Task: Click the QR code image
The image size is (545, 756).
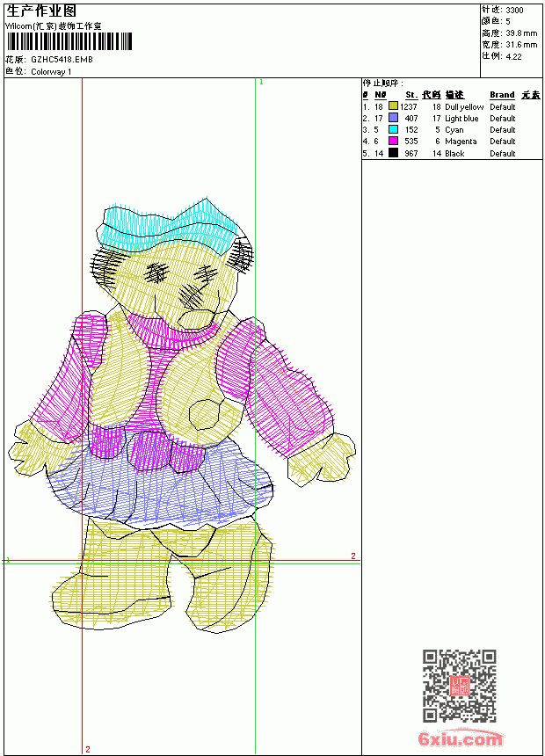Action: point(459,686)
